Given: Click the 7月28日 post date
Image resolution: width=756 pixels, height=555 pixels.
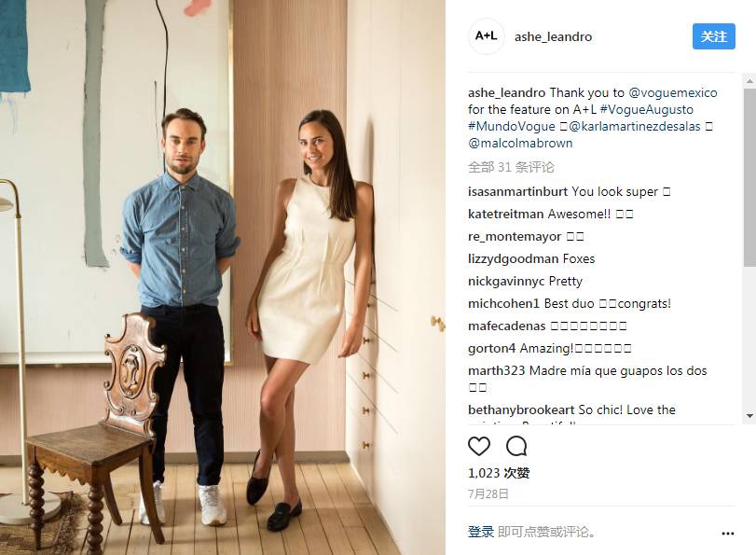Looking at the screenshot, I should click(x=488, y=493).
